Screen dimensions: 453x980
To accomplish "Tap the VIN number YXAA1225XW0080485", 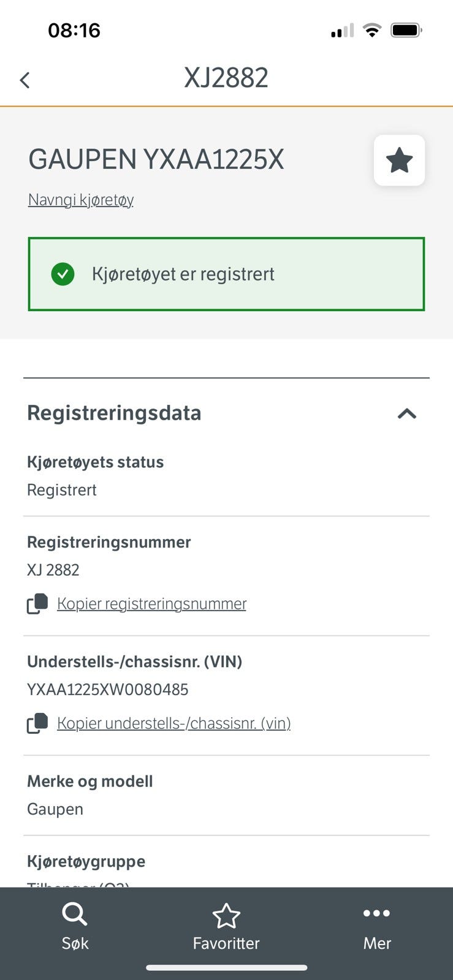I will [x=108, y=690].
